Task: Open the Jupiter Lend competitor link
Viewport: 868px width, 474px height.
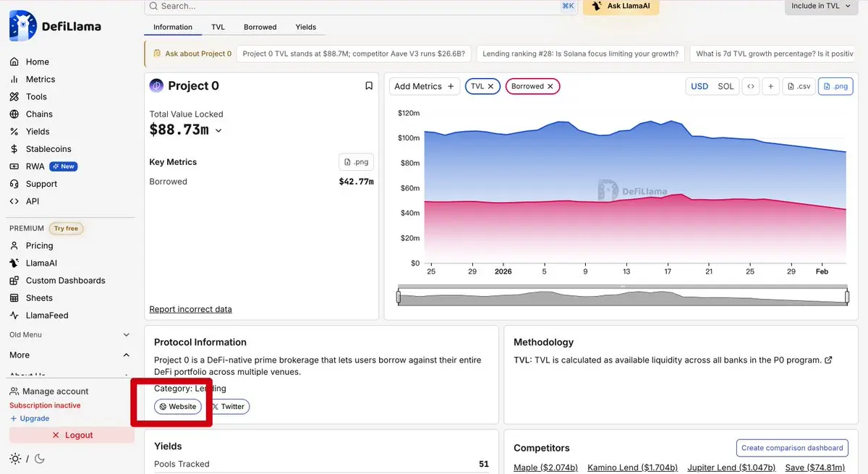Action: (x=731, y=467)
